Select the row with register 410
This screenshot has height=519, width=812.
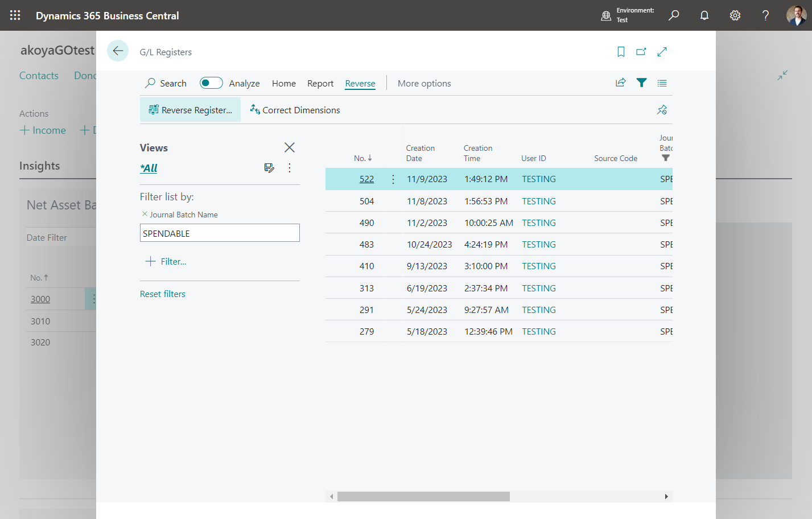[x=498, y=266]
